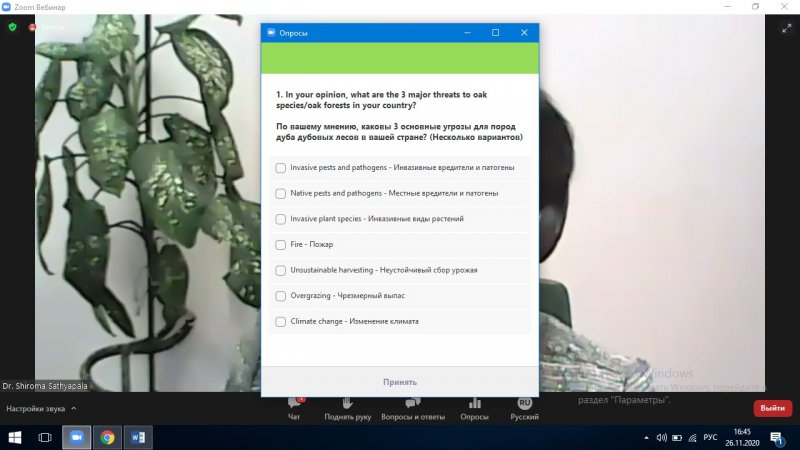Open clock showing 16:45
This screenshot has width=800, height=450.
742,437
